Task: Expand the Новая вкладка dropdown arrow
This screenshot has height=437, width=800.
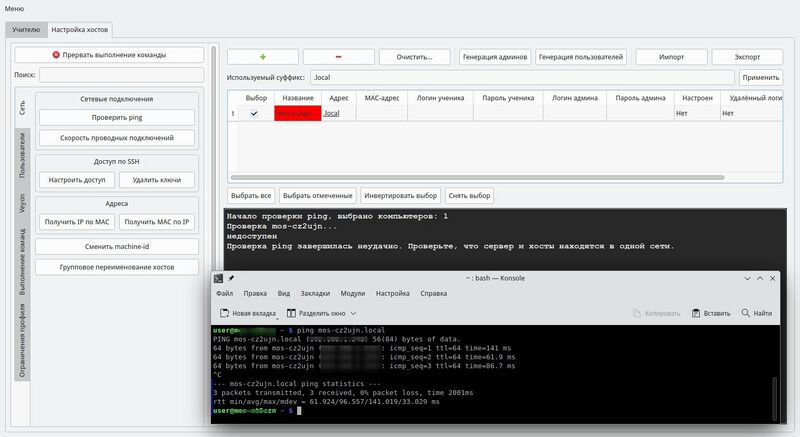Action: tap(278, 317)
